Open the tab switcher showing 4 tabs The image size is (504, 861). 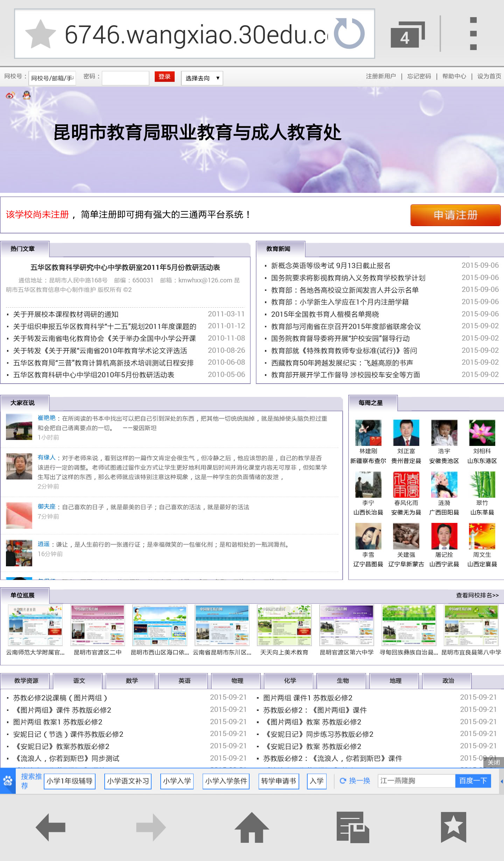point(407,34)
